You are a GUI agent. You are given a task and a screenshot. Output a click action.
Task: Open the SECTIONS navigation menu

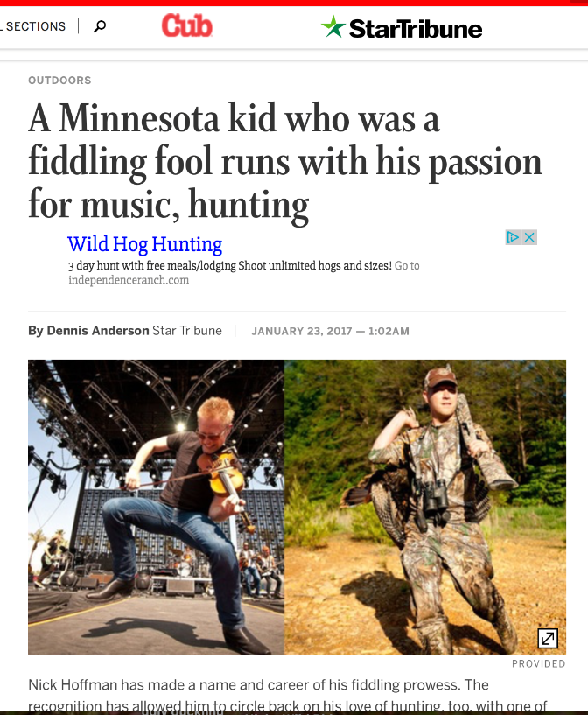(x=33, y=26)
